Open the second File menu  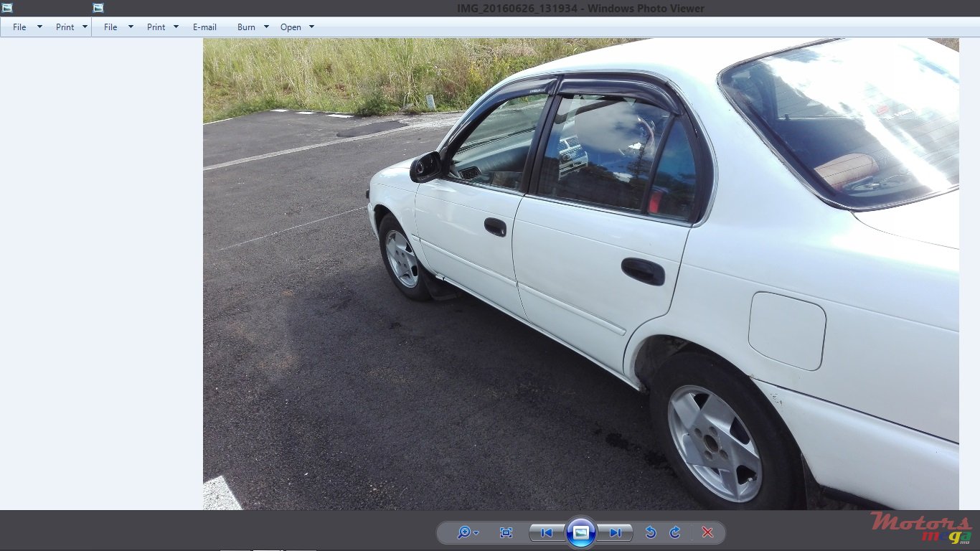point(110,27)
